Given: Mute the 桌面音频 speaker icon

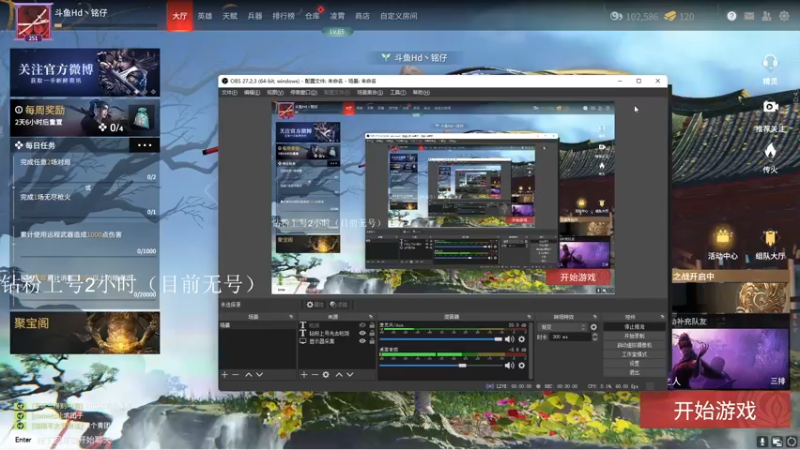Looking at the screenshot, I should [x=509, y=365].
